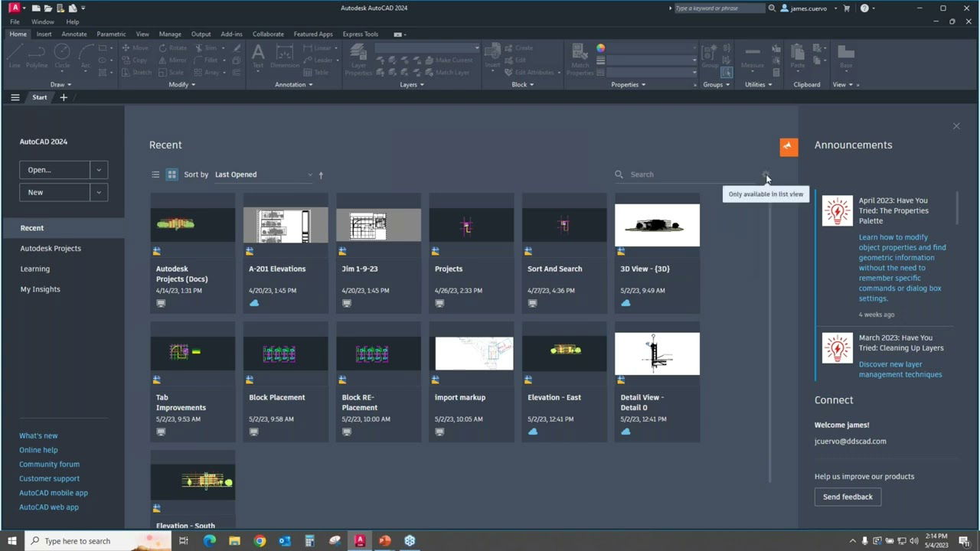980x551 pixels.
Task: Open the What's new link
Action: click(38, 435)
